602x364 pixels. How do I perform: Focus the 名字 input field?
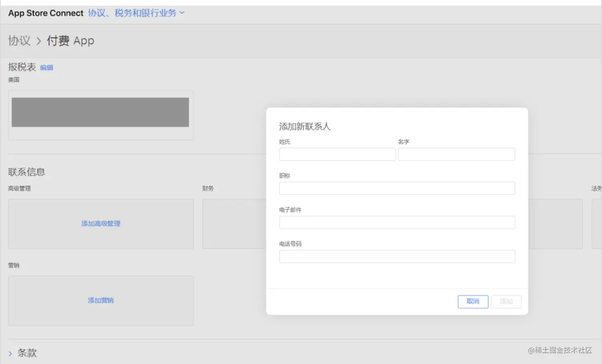456,154
